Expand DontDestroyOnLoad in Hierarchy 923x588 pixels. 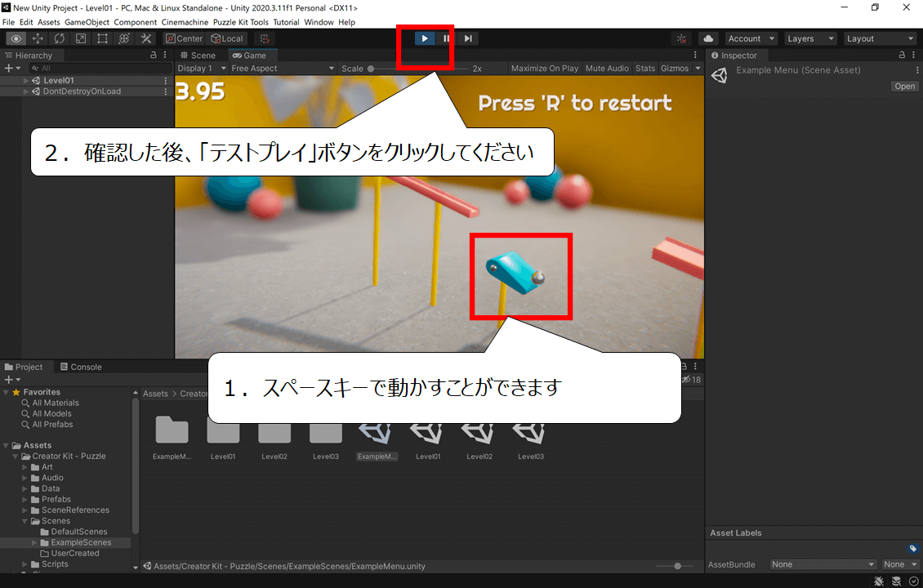[x=25, y=91]
